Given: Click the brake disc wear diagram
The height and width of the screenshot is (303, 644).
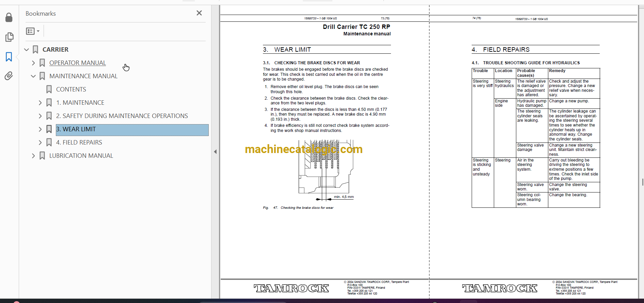Looking at the screenshot, I should [x=326, y=170].
